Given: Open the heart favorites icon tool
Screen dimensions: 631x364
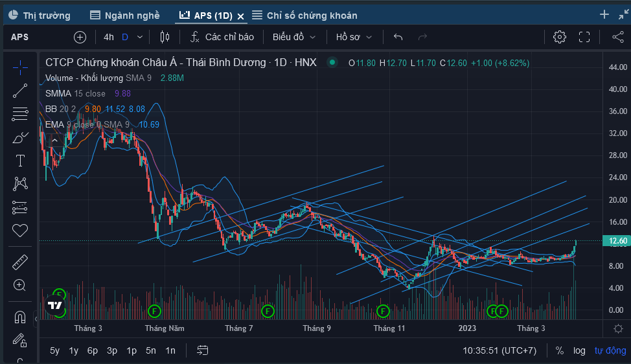Looking at the screenshot, I should (19, 231).
